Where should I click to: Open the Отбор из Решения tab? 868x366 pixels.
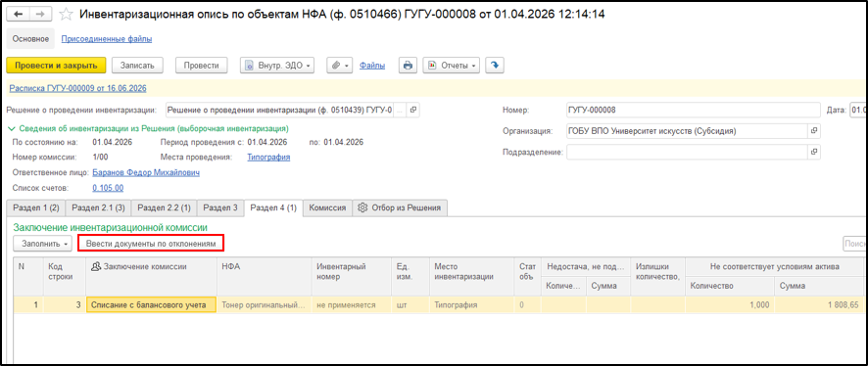[400, 207]
